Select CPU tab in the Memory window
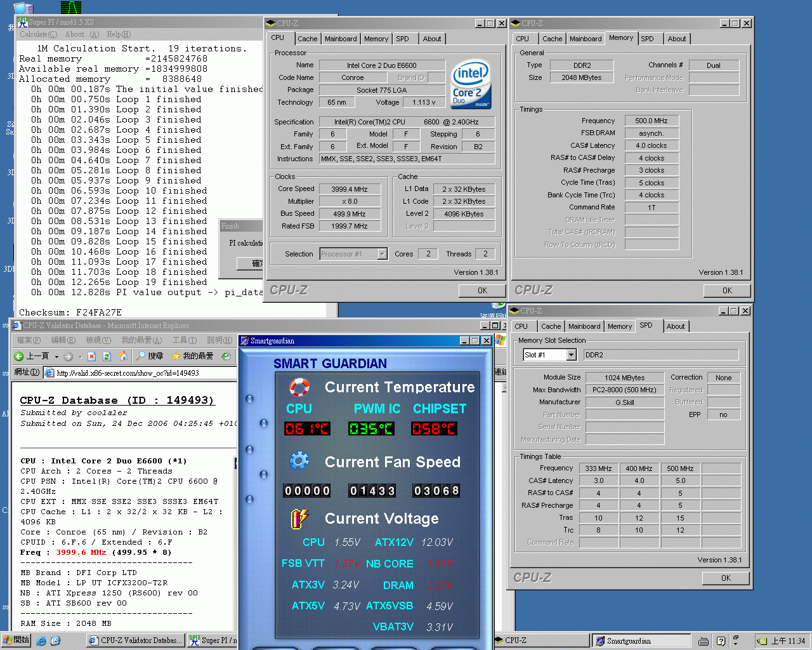Image resolution: width=812 pixels, height=650 pixels. click(522, 39)
